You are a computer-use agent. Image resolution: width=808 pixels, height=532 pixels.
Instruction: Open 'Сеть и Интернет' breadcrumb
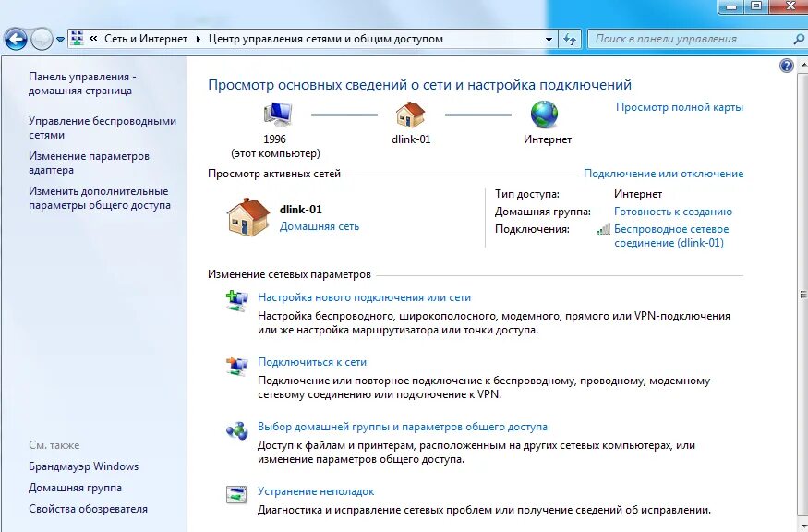coord(146,39)
